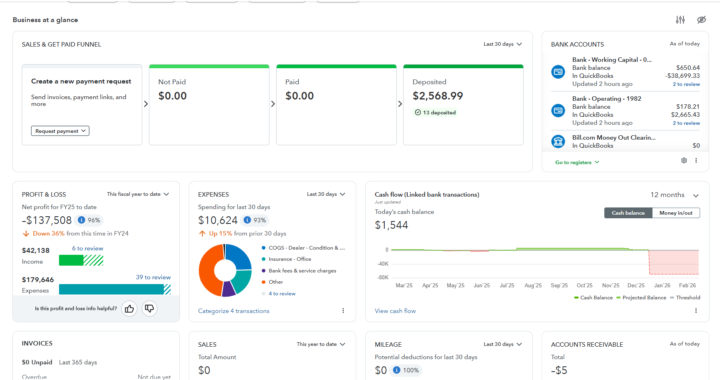Click blue COGS - Dealer legend dot
This screenshot has height=380, width=720.
[263, 248]
